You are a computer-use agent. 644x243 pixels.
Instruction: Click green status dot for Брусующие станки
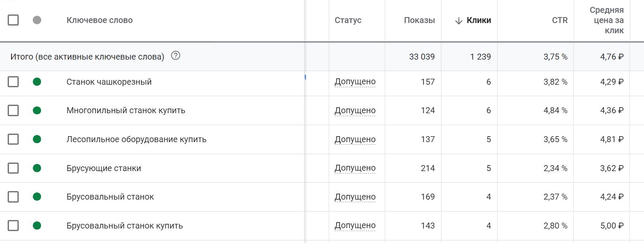point(37,168)
